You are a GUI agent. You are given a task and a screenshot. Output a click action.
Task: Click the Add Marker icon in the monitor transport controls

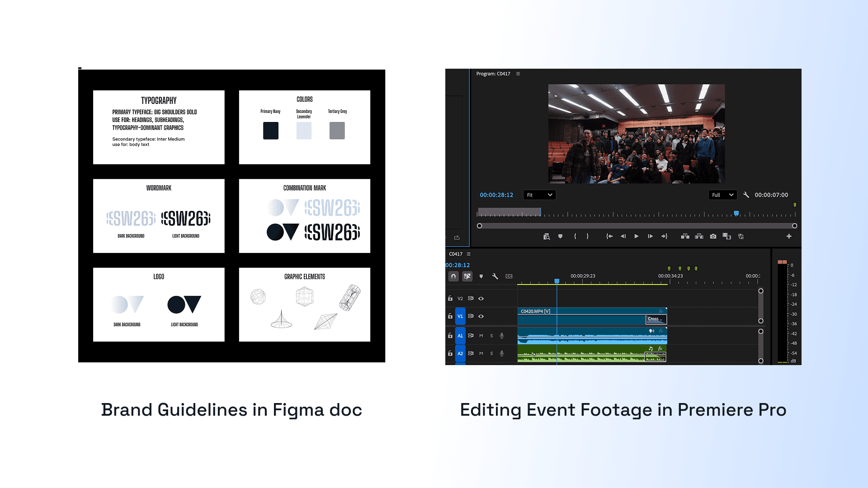point(560,236)
